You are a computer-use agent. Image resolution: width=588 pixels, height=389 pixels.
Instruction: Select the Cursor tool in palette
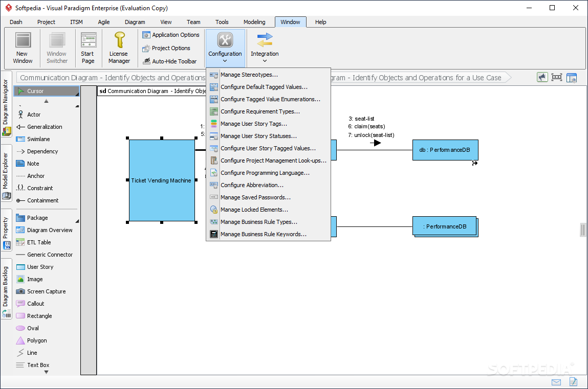(47, 91)
